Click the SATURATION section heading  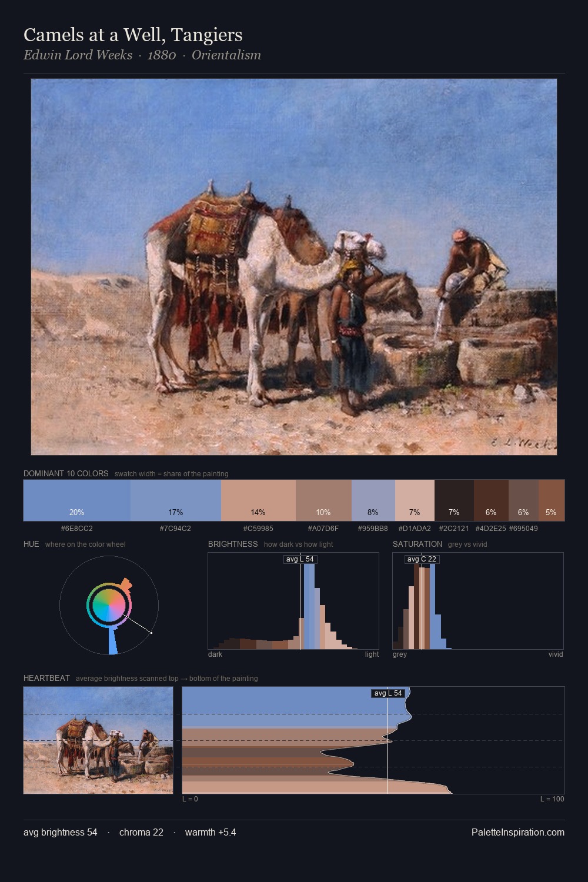pyautogui.click(x=417, y=544)
